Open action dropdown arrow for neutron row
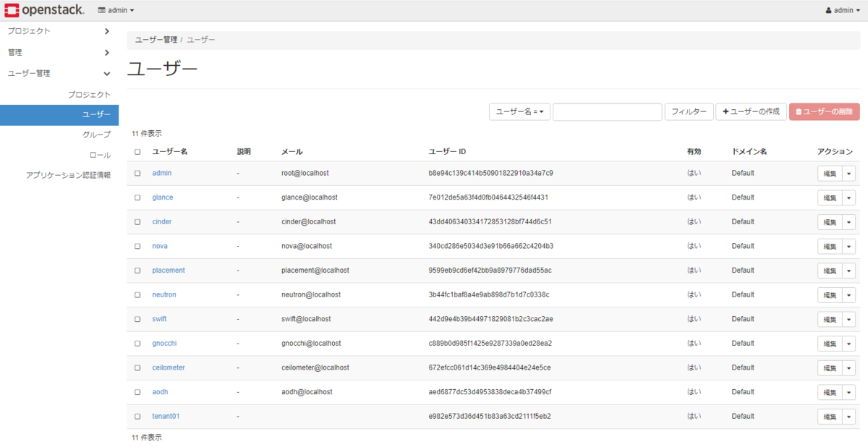The height and width of the screenshot is (447, 868). pyautogui.click(x=849, y=295)
